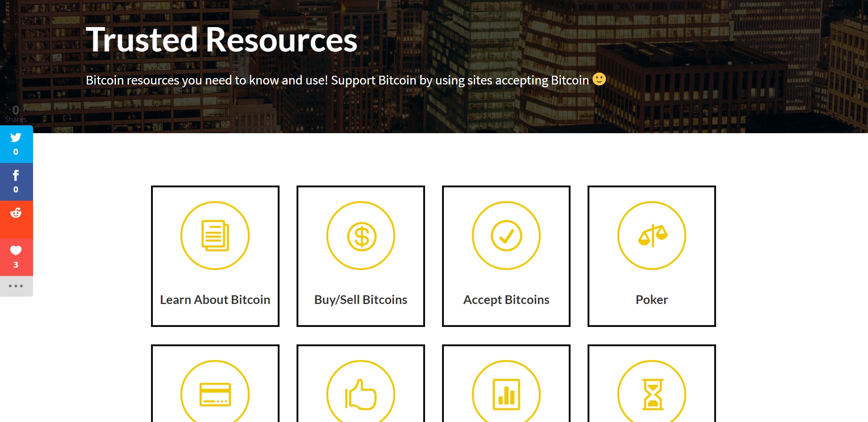Open the Buy/Sell Bitcoins link
The image size is (868, 422).
tap(361, 300)
